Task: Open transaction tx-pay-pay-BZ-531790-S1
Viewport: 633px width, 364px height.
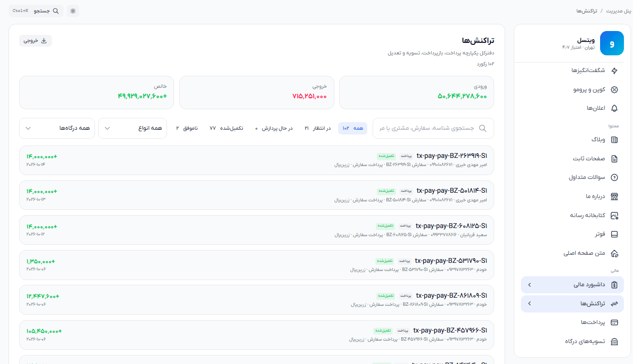Action: tap(257, 265)
